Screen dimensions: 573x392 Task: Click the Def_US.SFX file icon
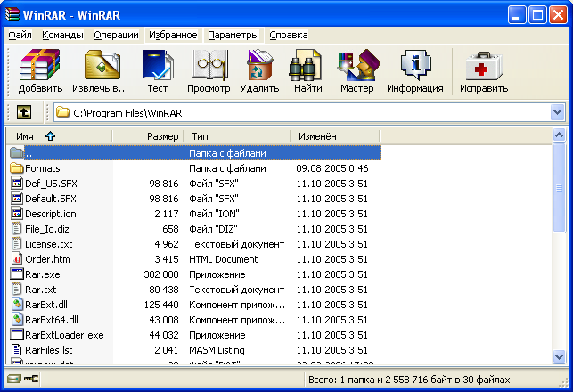(16, 184)
